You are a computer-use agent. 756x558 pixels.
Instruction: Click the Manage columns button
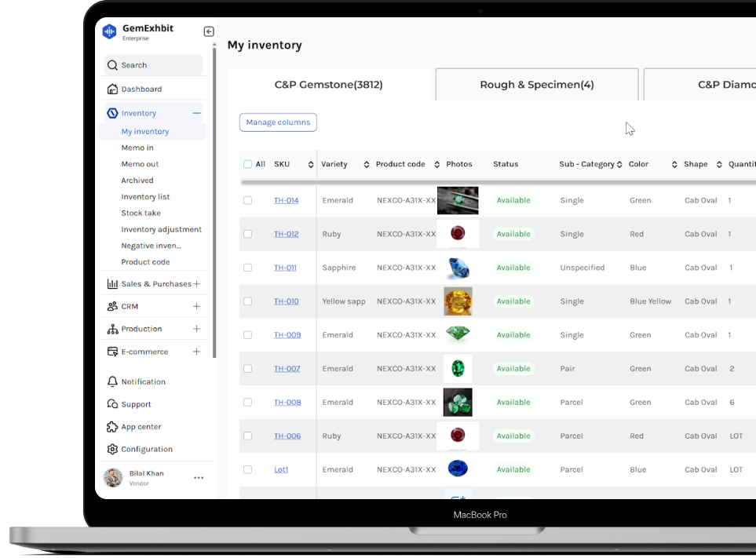click(278, 122)
